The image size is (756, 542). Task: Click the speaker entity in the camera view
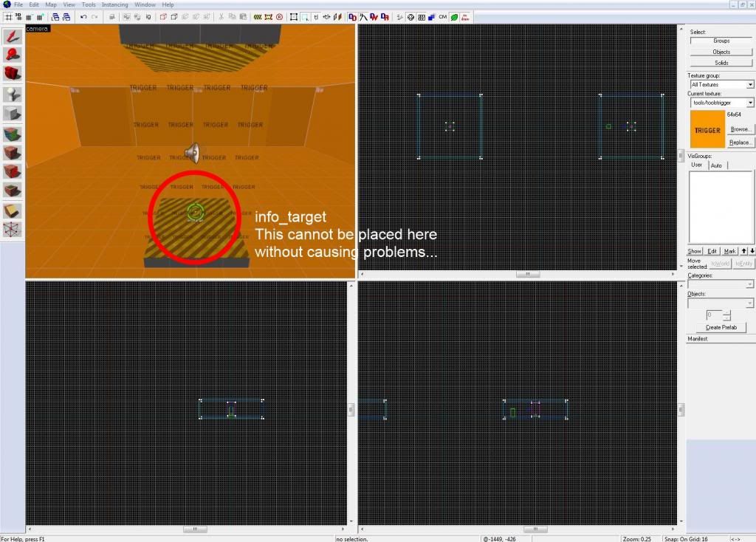[192, 153]
